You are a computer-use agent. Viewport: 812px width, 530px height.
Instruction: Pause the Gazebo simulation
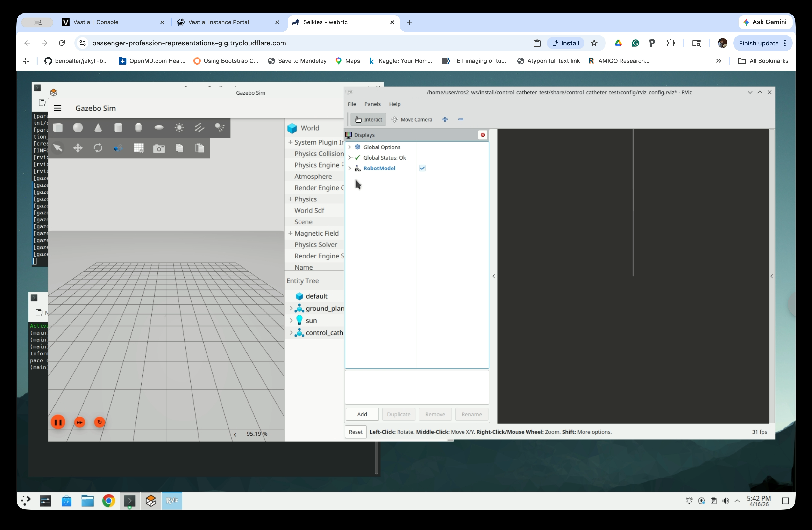point(58,422)
